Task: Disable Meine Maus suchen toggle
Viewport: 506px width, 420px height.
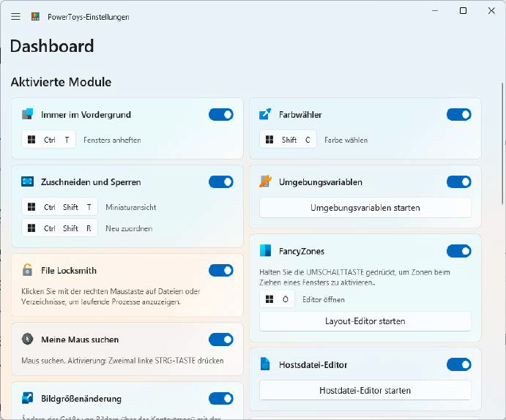Action: (x=221, y=339)
